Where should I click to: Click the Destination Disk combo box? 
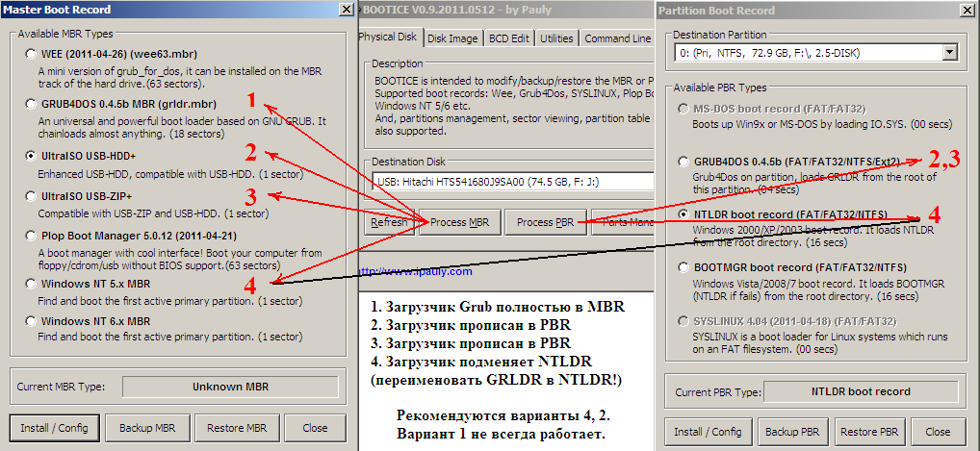(509, 182)
